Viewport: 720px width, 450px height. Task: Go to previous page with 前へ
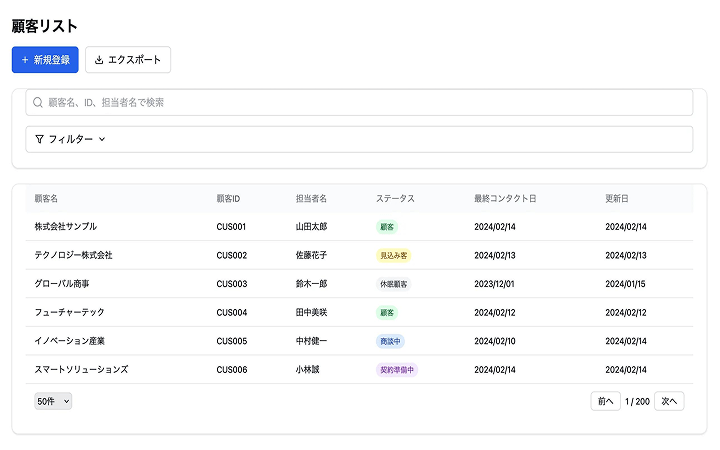coord(605,401)
